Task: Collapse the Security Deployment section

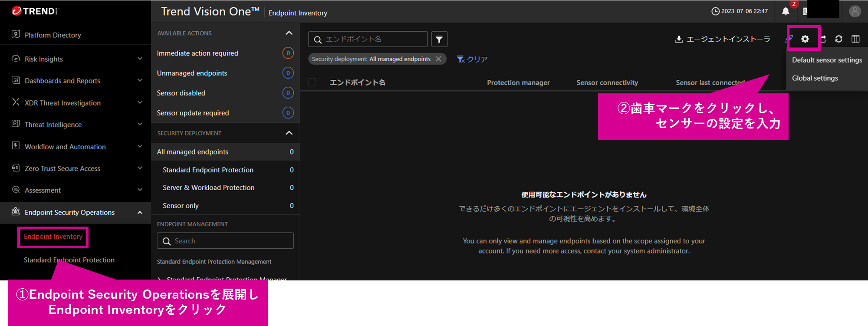Action: [289, 133]
